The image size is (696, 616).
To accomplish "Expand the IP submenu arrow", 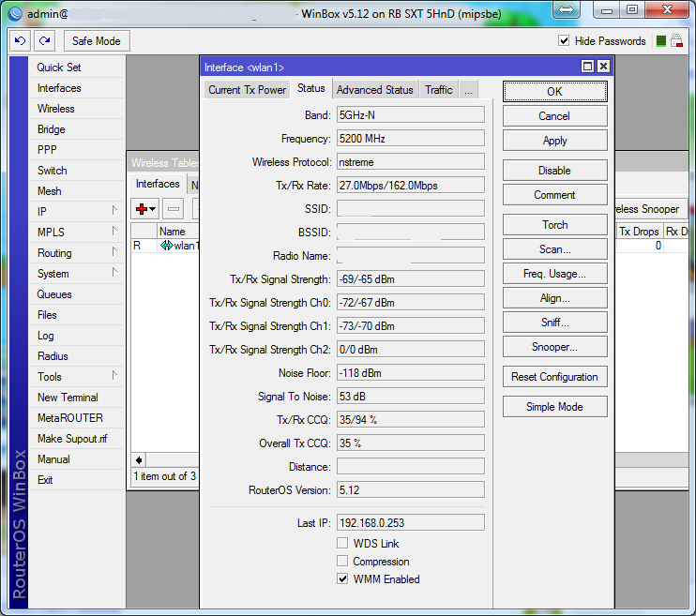I will pos(114,210).
